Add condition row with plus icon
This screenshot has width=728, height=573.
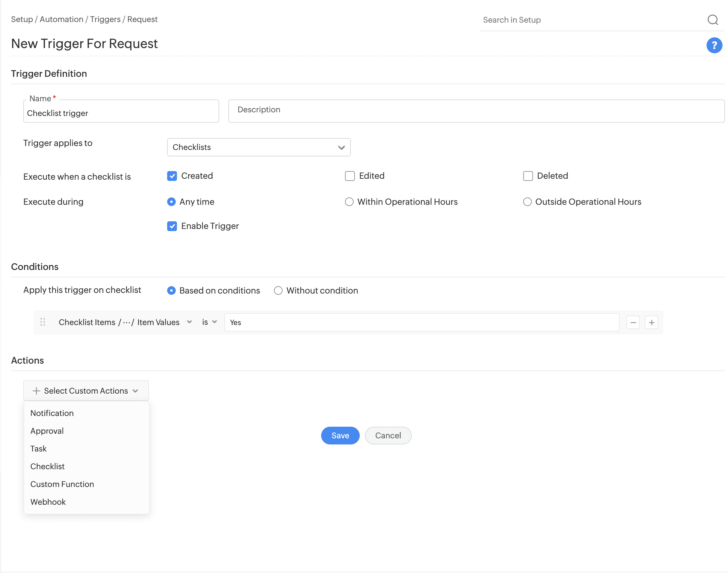coord(651,322)
